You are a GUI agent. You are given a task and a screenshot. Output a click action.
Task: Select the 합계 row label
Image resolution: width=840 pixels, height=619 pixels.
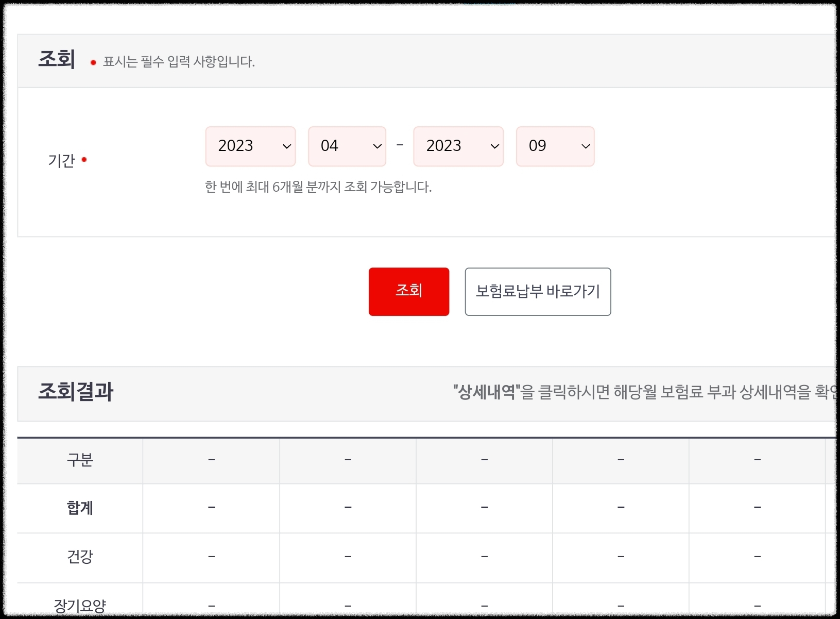(x=80, y=508)
